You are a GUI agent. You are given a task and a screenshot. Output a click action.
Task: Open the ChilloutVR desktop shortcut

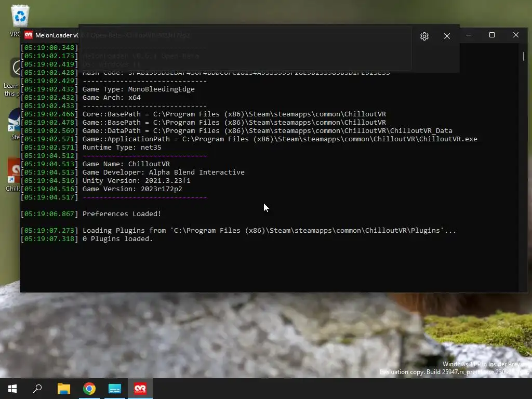(14, 175)
